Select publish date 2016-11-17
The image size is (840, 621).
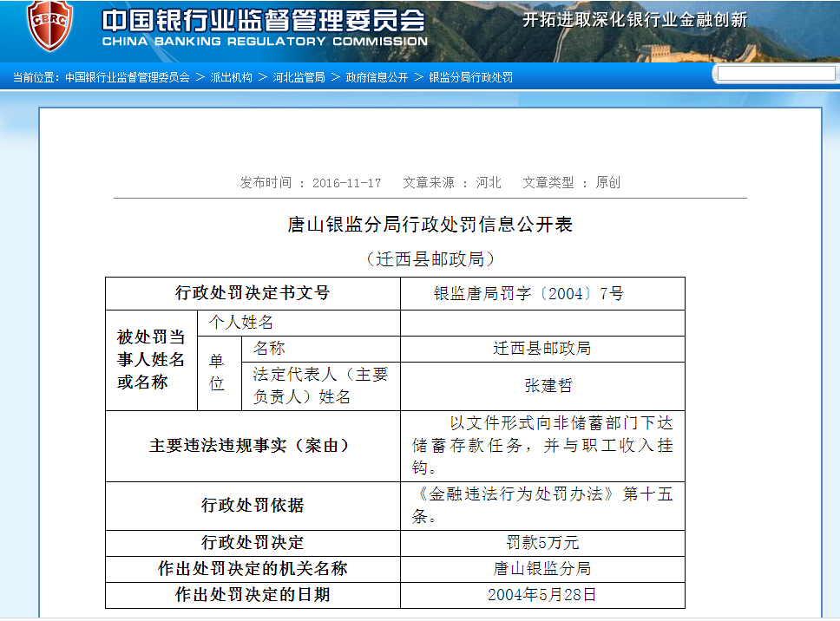coord(346,183)
